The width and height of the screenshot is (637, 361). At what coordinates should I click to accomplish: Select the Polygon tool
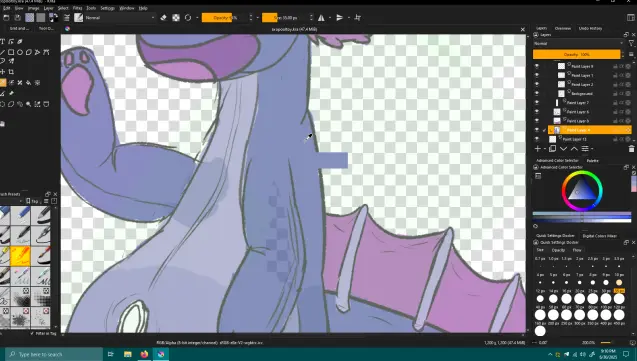[29, 52]
